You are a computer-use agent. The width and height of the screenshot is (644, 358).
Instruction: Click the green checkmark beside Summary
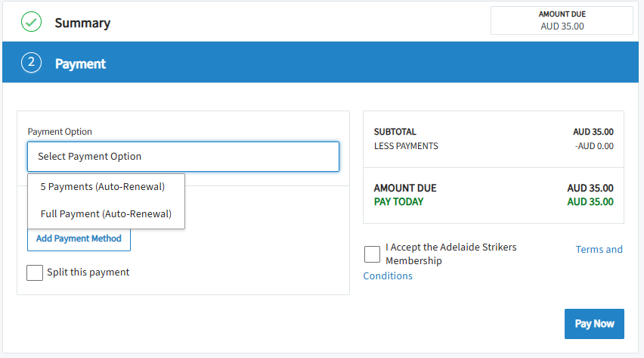31,22
